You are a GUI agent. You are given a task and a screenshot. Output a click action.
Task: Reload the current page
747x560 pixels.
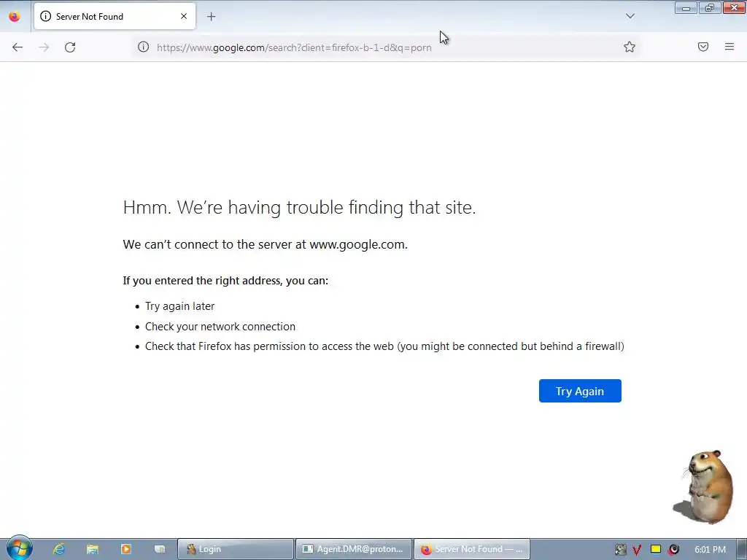[x=70, y=47]
